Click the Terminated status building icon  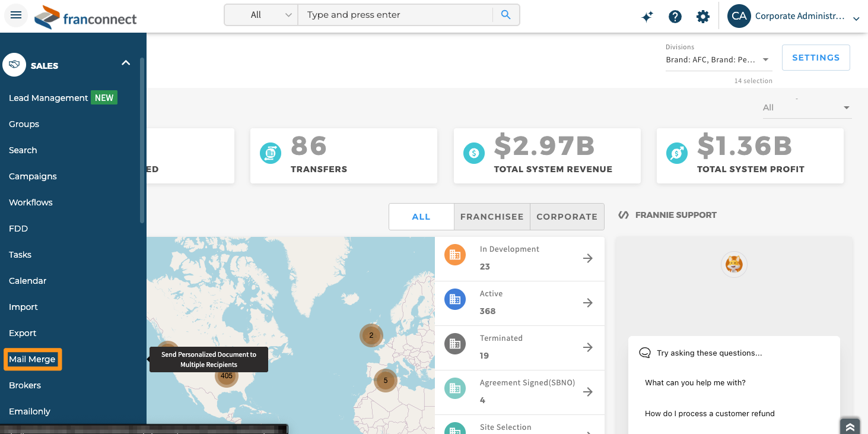pos(455,344)
